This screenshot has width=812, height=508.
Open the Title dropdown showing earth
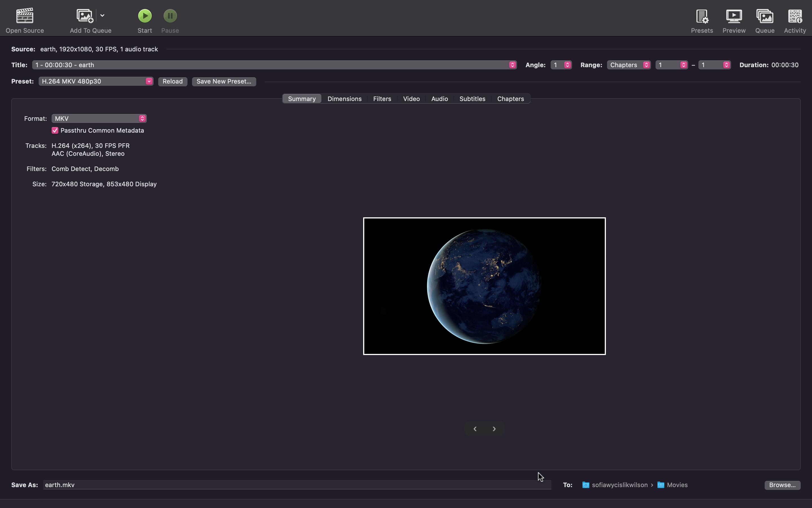click(x=274, y=65)
